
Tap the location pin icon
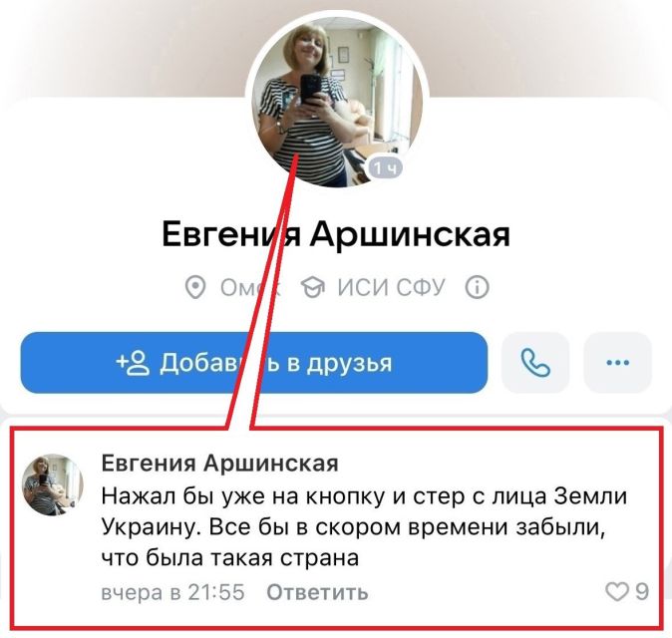[195, 287]
